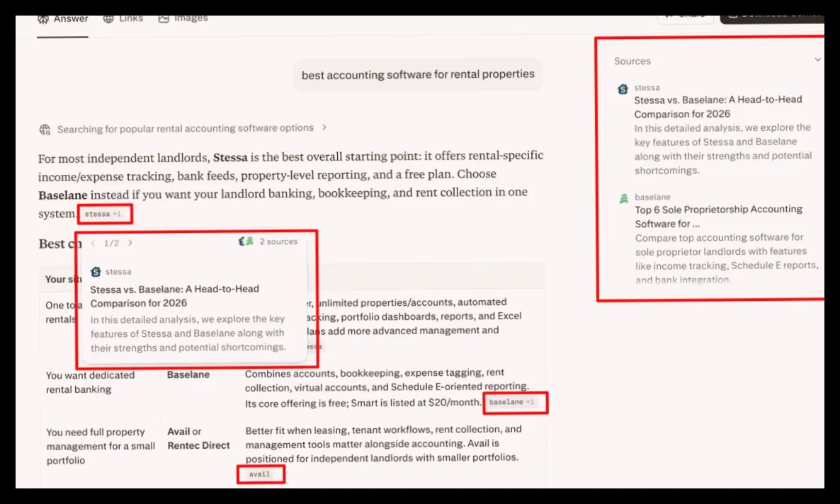The width and height of the screenshot is (840, 504).
Task: Open the Stessa vs. Baselane article title in the popup
Action: 175,296
